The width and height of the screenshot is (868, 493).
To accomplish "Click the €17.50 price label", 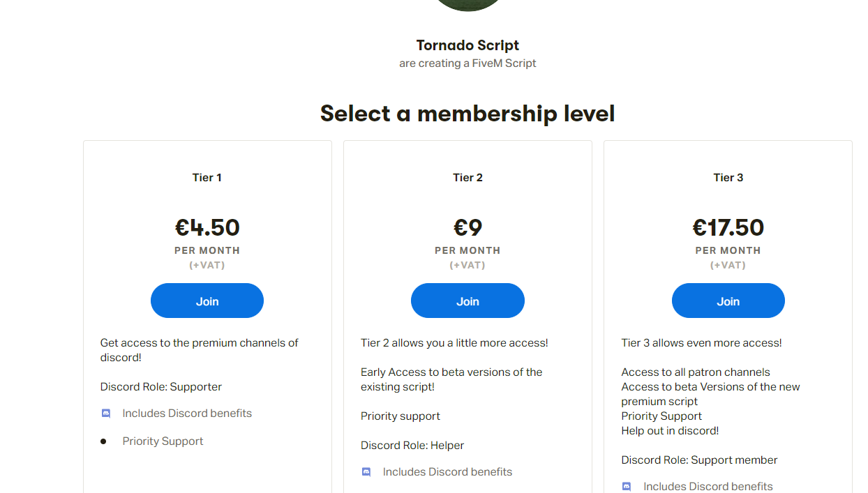I will [x=728, y=227].
